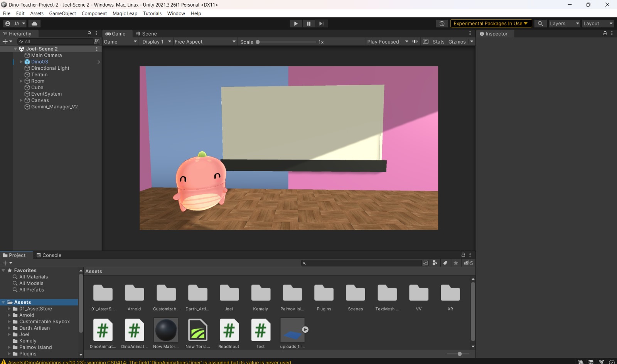Toggle Stats overlay in Game view
Viewport: 617px width, 364px height.
click(438, 42)
